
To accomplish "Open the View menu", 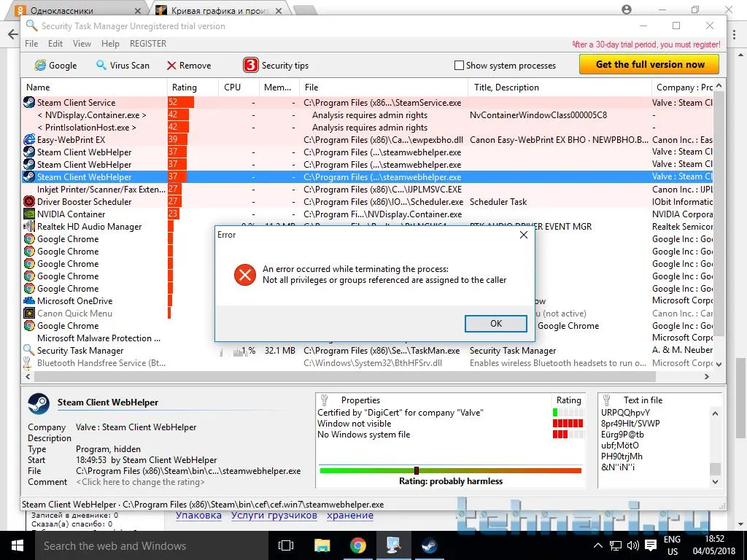I will [82, 43].
